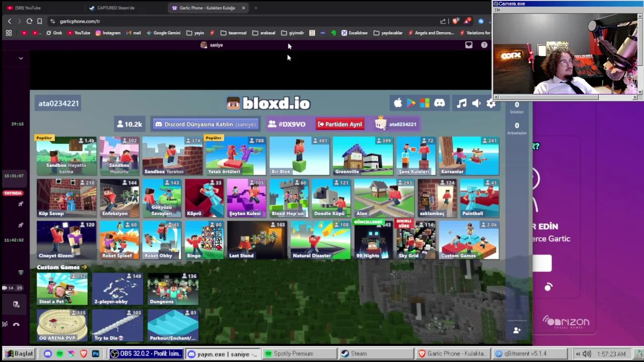
Task: Open the Steal a Pet custom game
Action: click(62, 289)
